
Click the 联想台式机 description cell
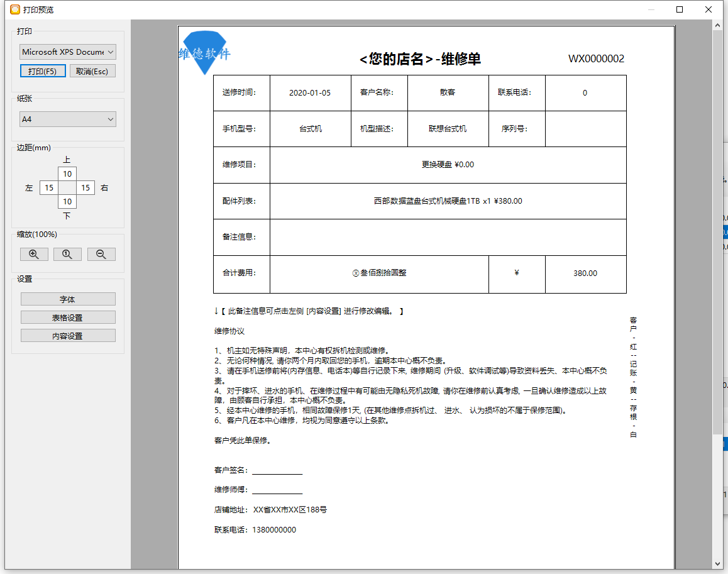(x=448, y=129)
